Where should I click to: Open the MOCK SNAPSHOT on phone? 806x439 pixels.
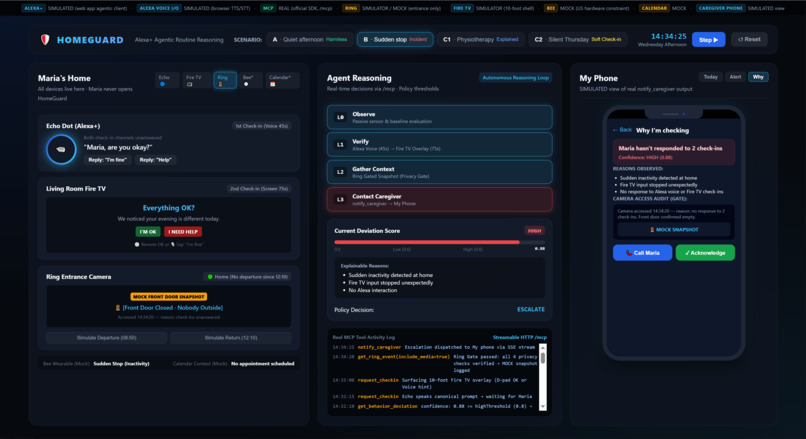pyautogui.click(x=674, y=230)
